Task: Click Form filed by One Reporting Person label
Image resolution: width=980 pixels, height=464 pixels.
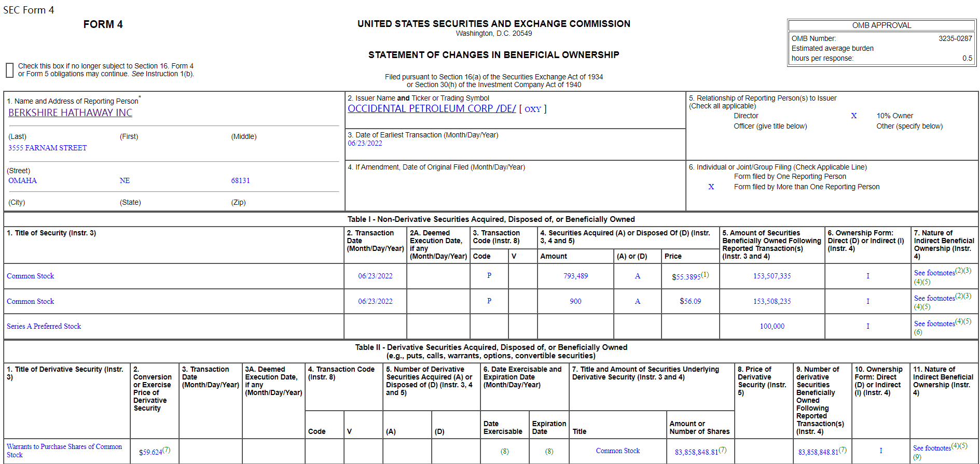Action: tap(790, 176)
